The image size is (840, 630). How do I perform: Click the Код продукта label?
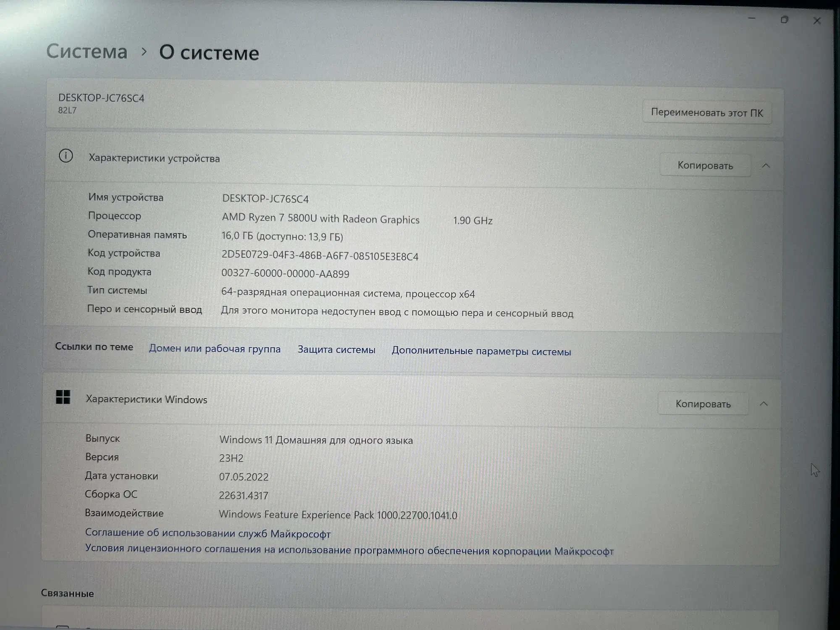click(119, 272)
